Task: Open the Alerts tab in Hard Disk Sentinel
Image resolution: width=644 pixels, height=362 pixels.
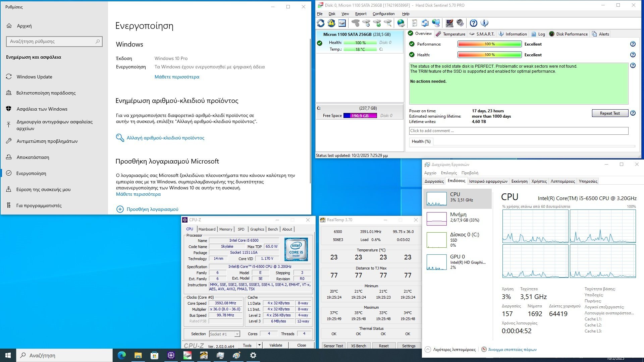Action: tap(600, 34)
